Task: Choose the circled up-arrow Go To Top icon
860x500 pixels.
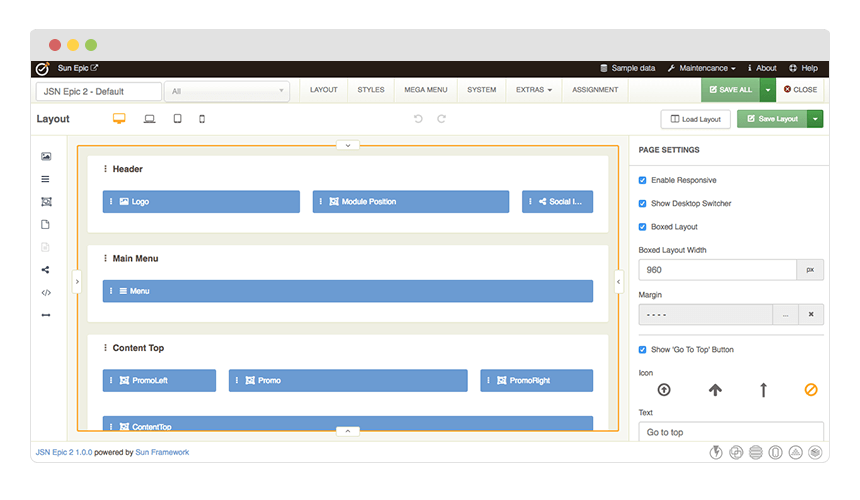Action: (x=663, y=390)
